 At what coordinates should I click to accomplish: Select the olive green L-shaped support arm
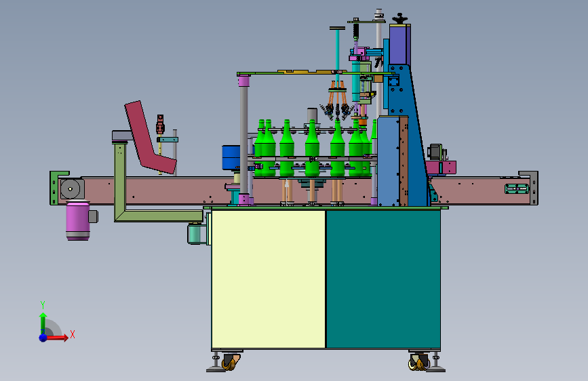(150, 182)
